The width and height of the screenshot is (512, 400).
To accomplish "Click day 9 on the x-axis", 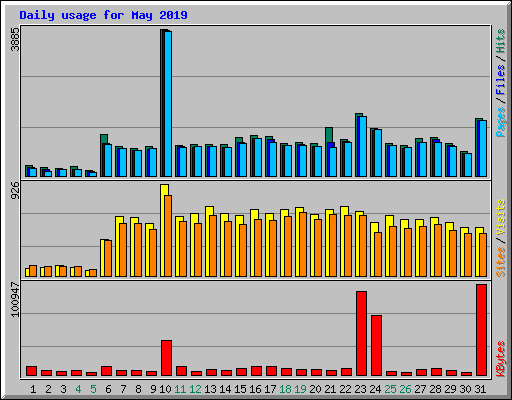I will click(x=153, y=389).
